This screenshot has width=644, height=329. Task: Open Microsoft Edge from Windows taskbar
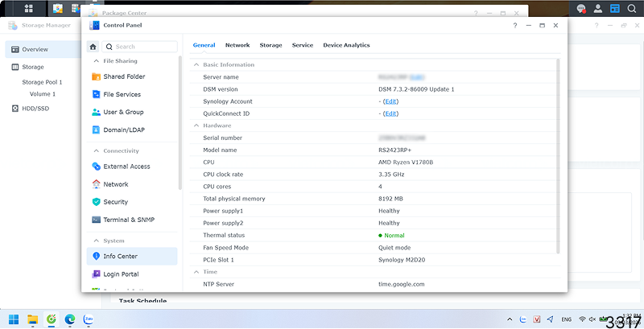(70, 319)
